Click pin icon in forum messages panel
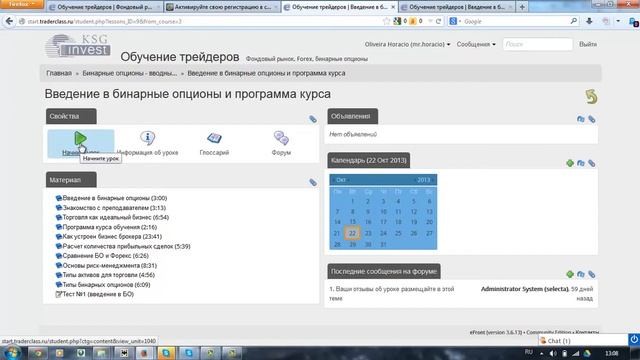Screen dimensions: 640x360 [x=591, y=274]
